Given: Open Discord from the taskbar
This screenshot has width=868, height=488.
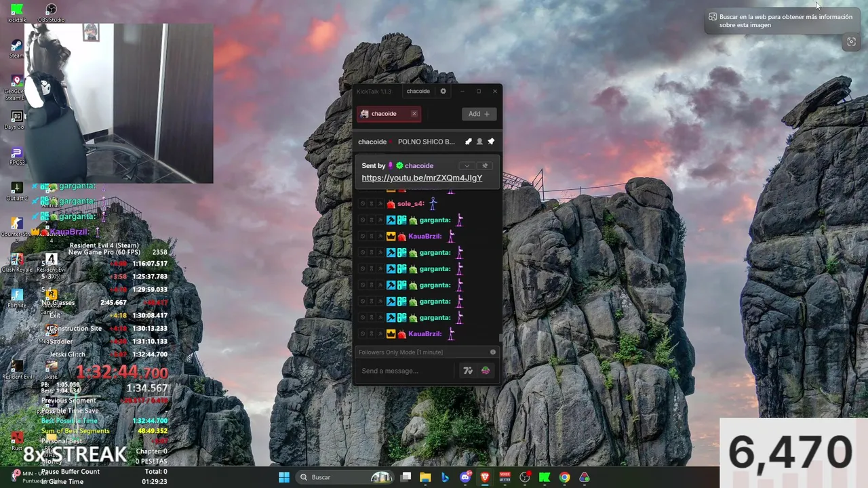Looking at the screenshot, I should coord(465,477).
